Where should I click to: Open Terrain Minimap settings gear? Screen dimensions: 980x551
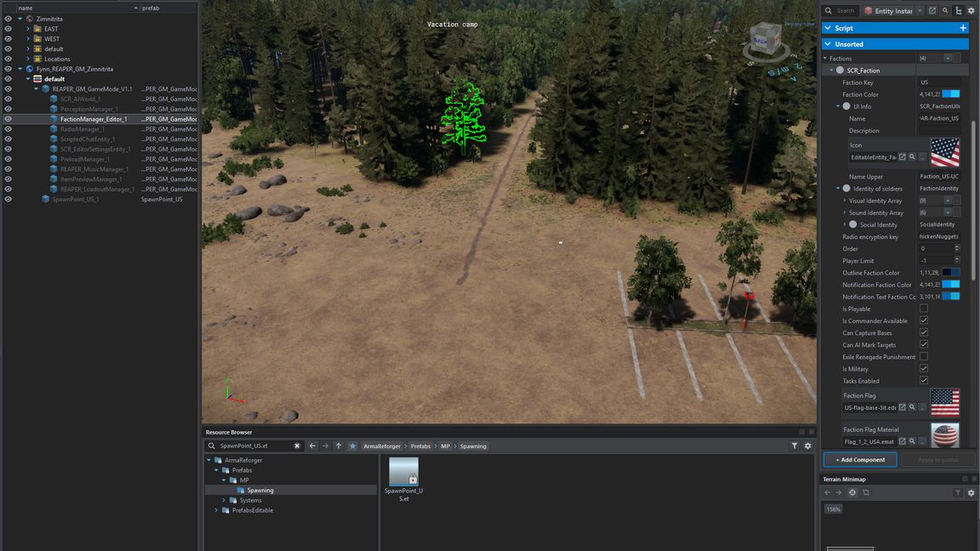tap(971, 492)
